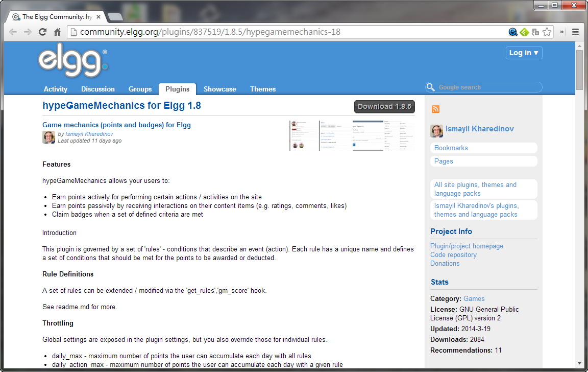Click into the Google search field
This screenshot has width=588, height=372.
point(487,87)
